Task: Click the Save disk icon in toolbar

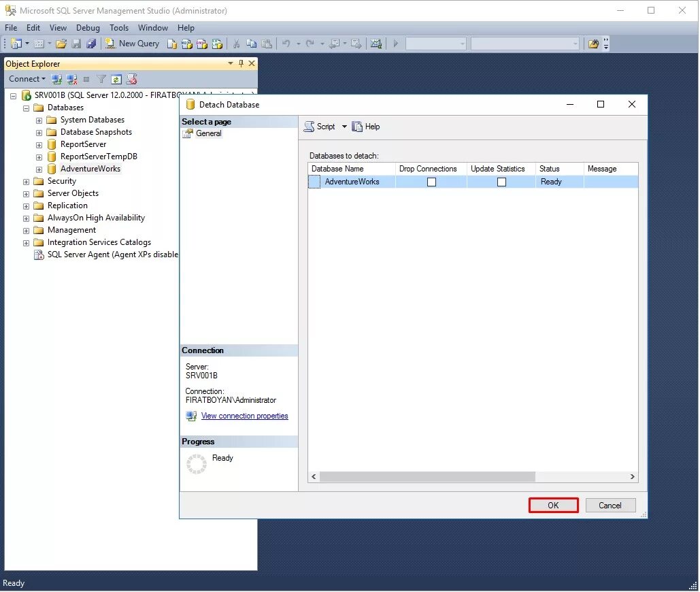Action: click(x=76, y=44)
